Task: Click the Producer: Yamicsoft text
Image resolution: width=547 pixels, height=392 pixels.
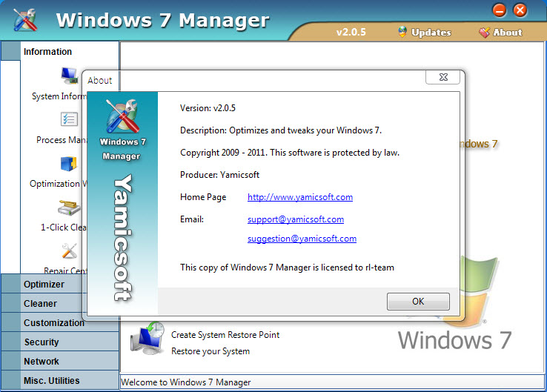Action: click(x=219, y=175)
